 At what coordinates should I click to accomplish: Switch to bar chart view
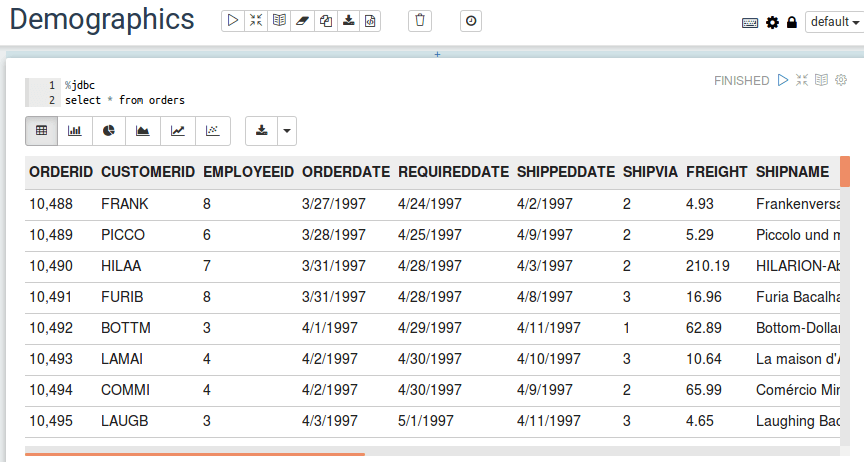point(75,130)
